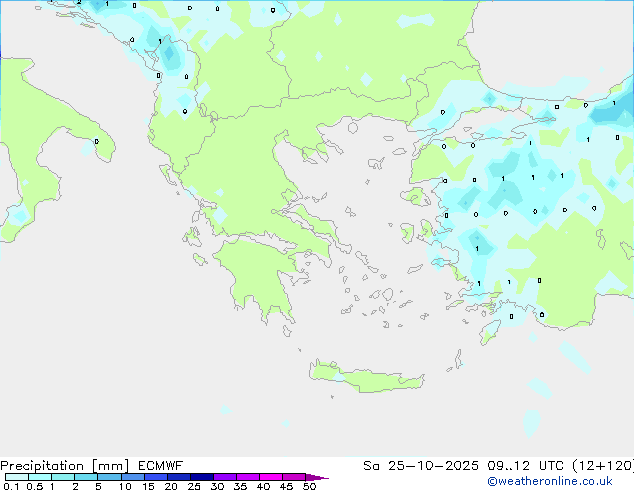Pick the 40–45 mm magenta legend swatch
The height and width of the screenshot is (490, 634).
point(271,477)
